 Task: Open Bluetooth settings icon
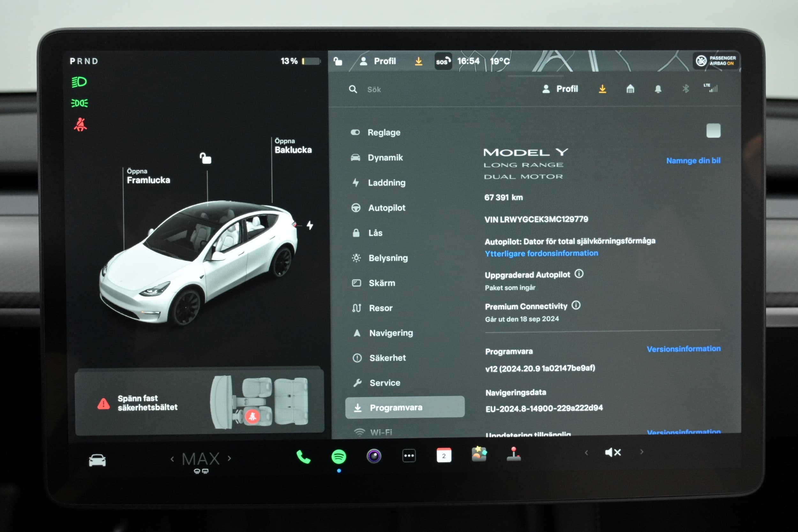[x=686, y=89]
